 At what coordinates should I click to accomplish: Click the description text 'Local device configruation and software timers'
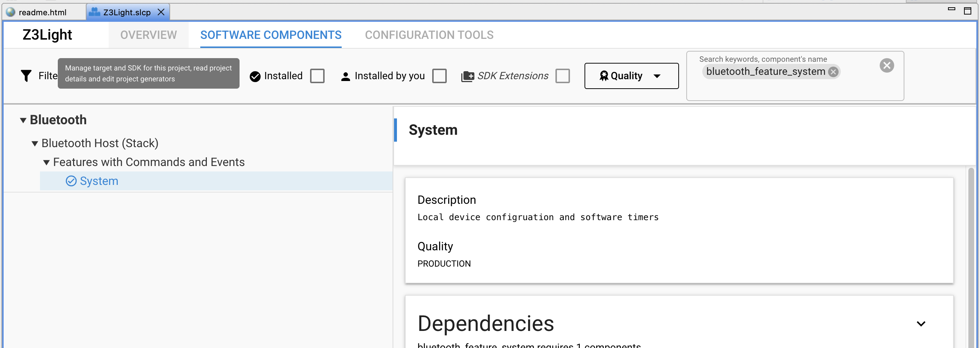point(538,217)
